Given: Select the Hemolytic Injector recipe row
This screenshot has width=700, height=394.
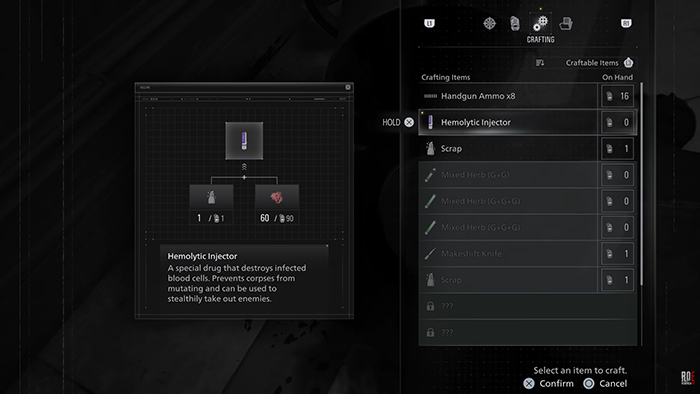Looking at the screenshot, I should (527, 122).
